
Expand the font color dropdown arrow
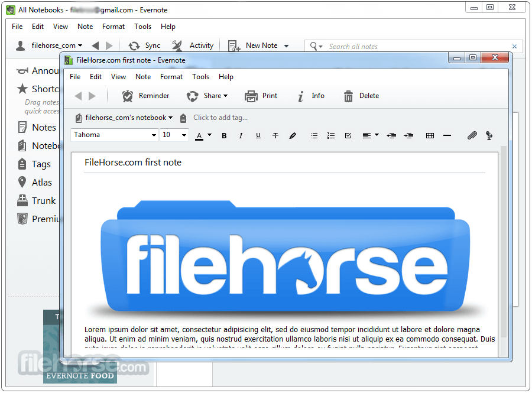[210, 135]
